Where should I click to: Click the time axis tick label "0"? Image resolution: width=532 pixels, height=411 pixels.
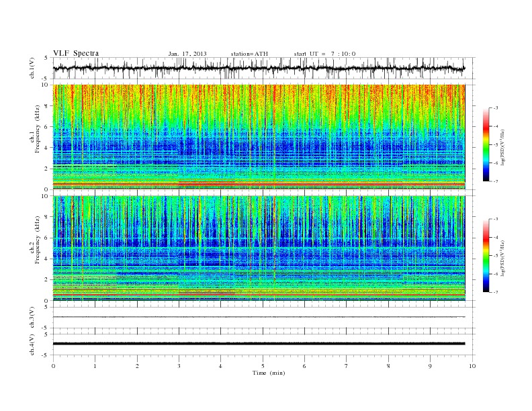pos(53,366)
